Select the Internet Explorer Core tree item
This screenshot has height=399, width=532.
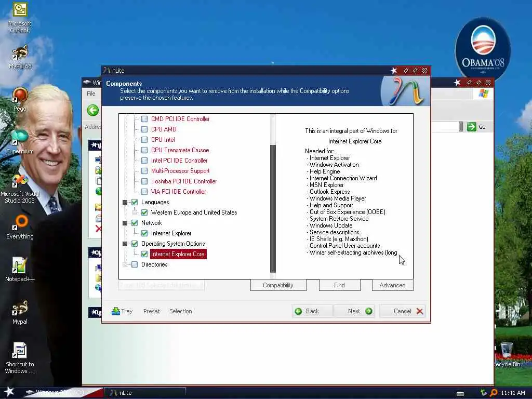point(178,254)
